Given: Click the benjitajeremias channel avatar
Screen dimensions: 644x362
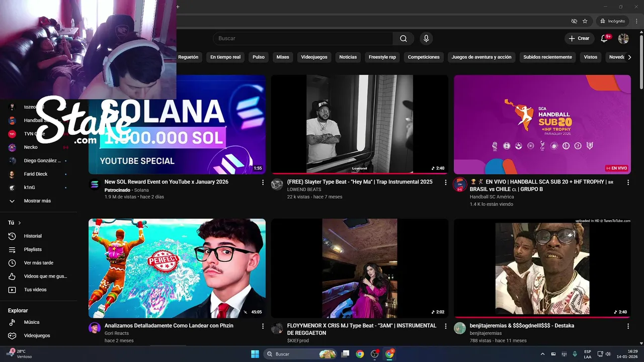Looking at the screenshot, I should coord(460,328).
